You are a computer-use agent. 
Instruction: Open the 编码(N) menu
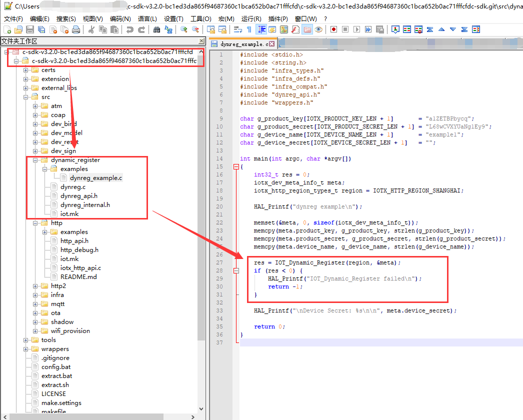[x=120, y=19]
